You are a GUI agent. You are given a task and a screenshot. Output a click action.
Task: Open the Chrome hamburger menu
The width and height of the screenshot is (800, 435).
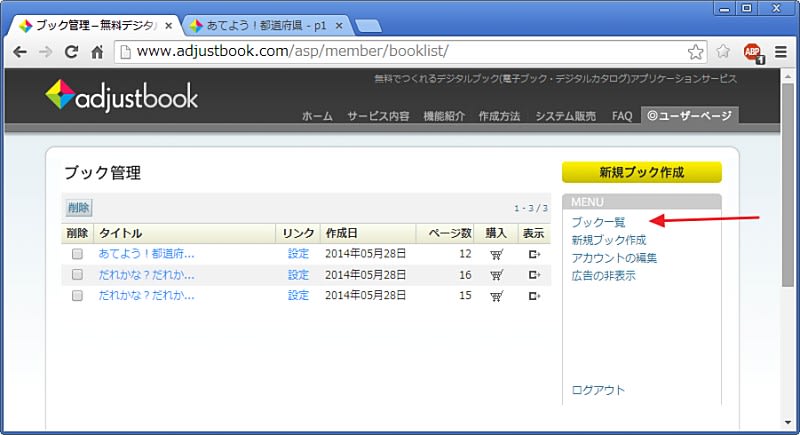point(781,52)
